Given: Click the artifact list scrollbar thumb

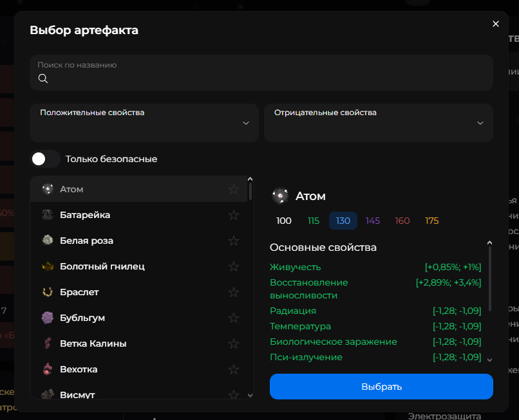Looking at the screenshot, I should point(250,191).
